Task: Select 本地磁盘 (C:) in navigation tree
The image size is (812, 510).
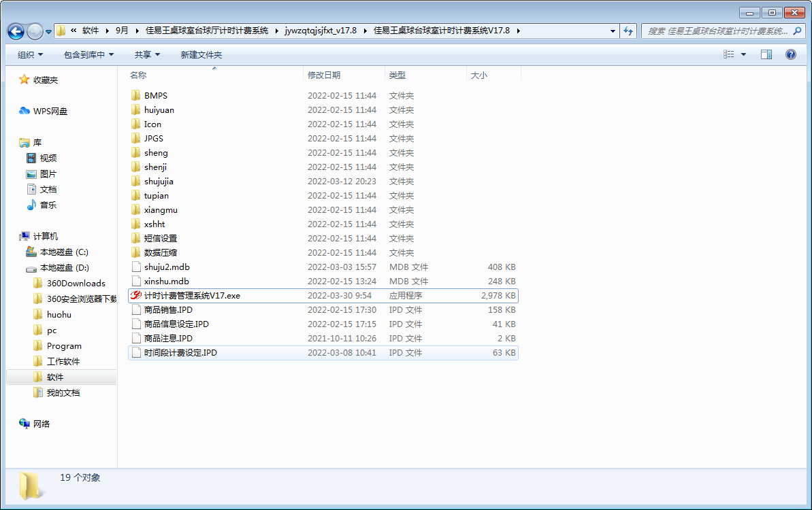Action: pos(64,252)
